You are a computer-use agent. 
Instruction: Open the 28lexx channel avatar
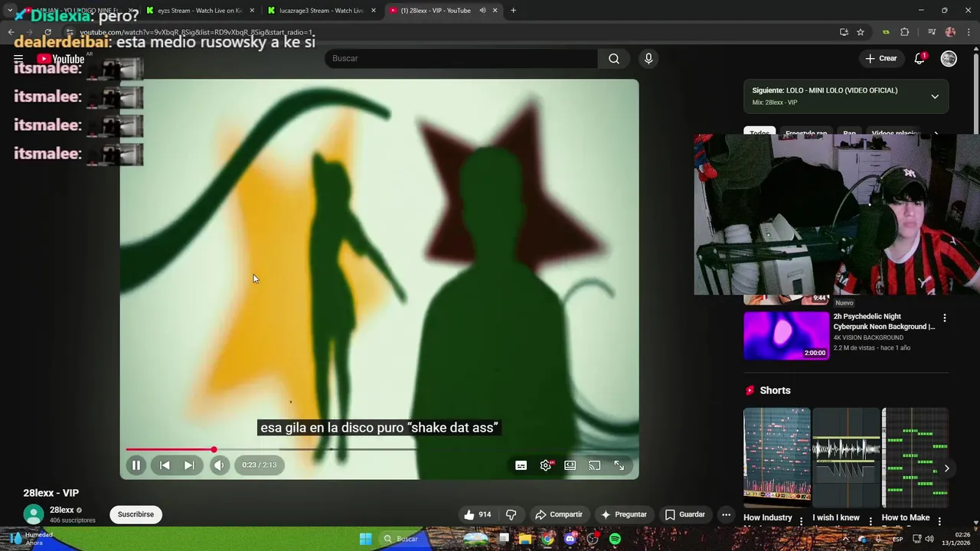tap(34, 514)
